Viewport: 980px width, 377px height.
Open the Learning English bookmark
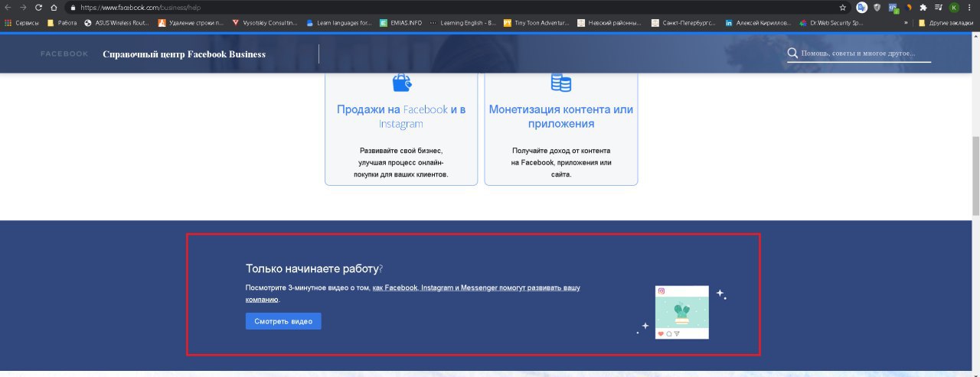(462, 23)
